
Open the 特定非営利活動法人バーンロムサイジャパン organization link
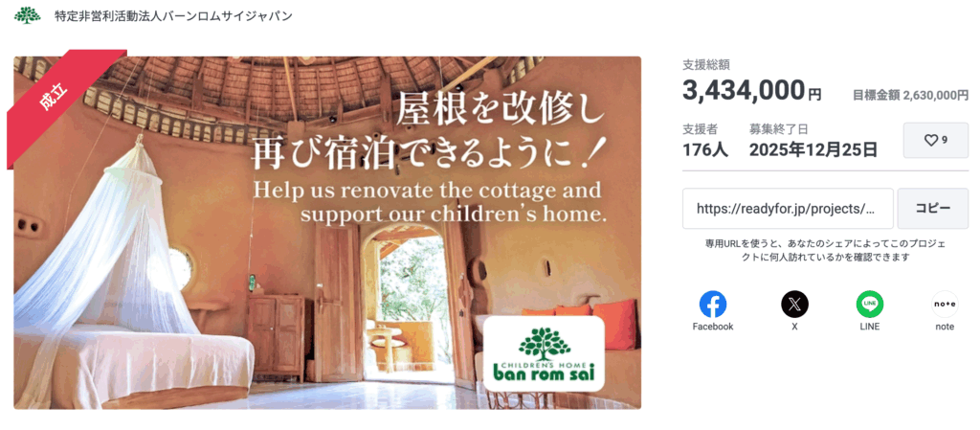point(173,16)
